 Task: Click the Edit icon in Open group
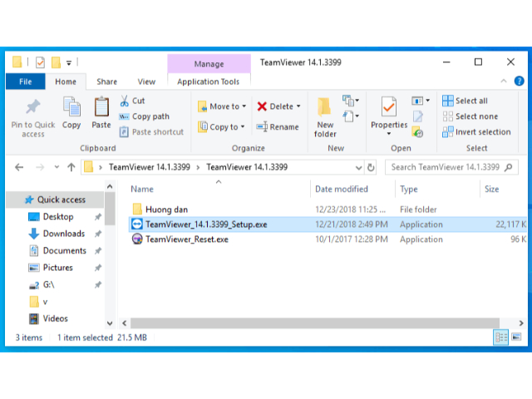pos(418,116)
